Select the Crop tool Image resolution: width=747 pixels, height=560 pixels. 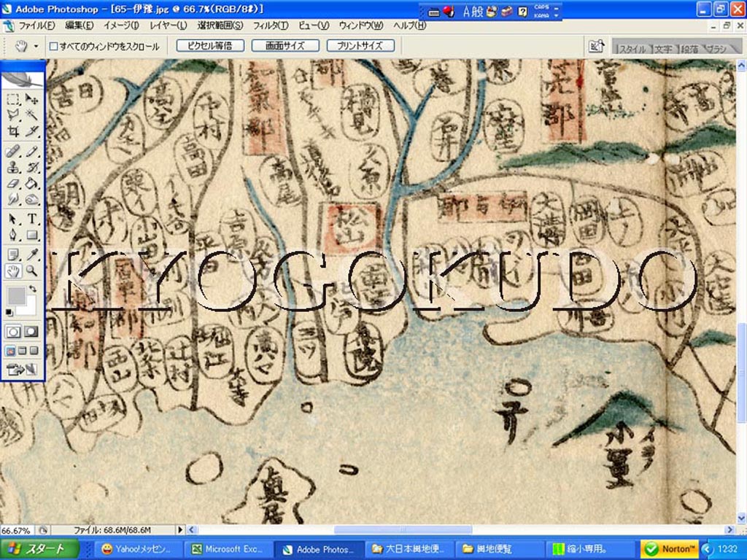tap(13, 130)
